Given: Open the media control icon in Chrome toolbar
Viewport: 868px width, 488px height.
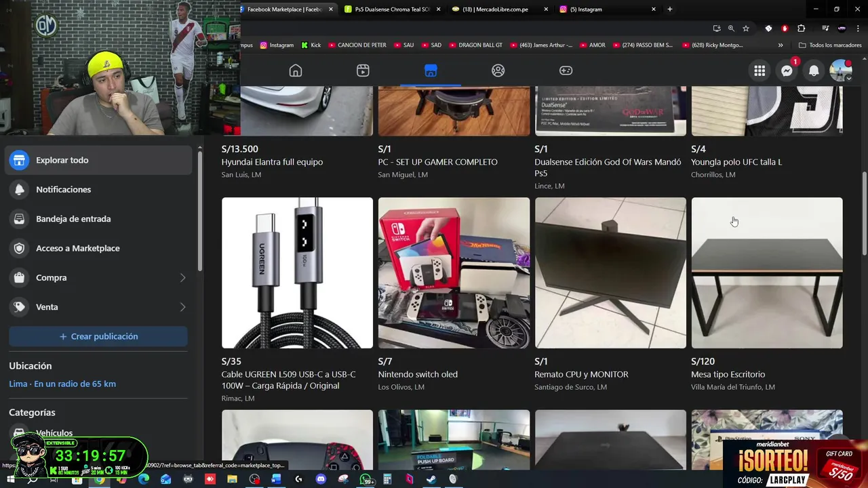Looking at the screenshot, I should pos(825,28).
